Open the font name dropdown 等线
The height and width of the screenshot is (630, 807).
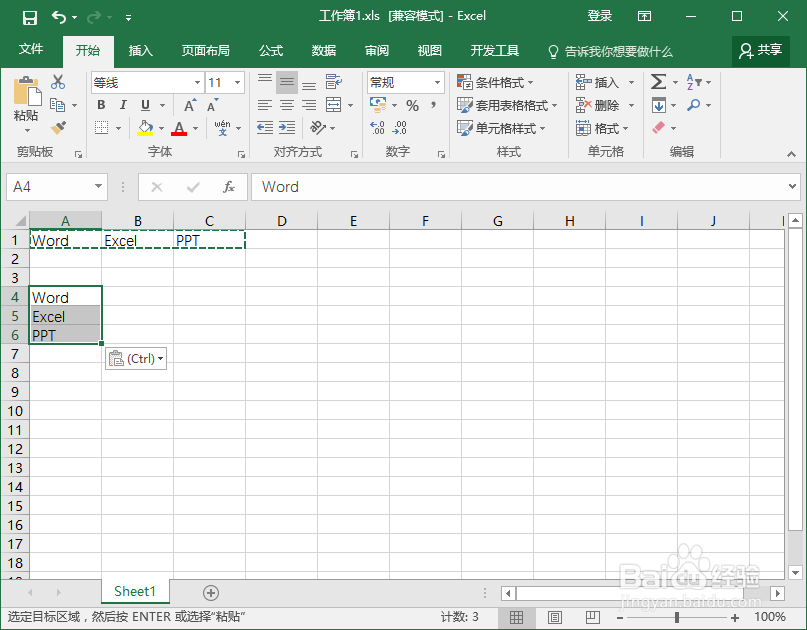point(197,82)
